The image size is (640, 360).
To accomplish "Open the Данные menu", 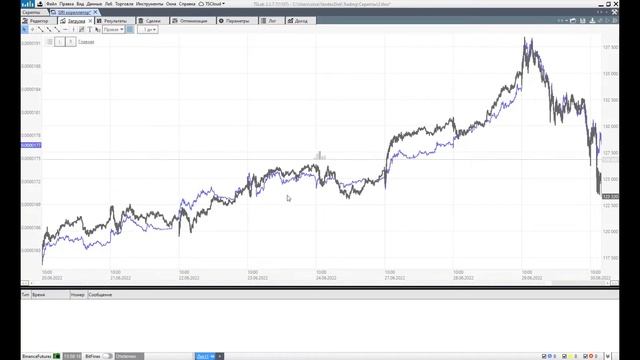I will [94, 4].
